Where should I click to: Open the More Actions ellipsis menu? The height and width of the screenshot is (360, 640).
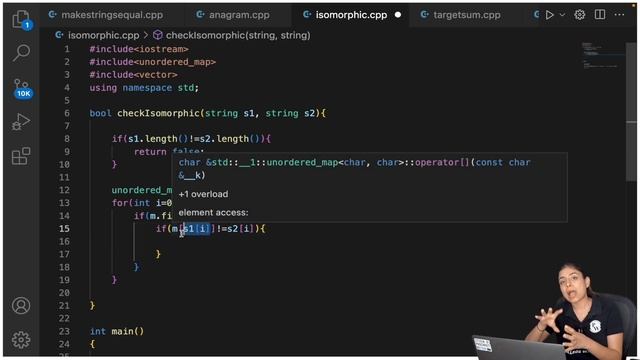pyautogui.click(x=619, y=15)
